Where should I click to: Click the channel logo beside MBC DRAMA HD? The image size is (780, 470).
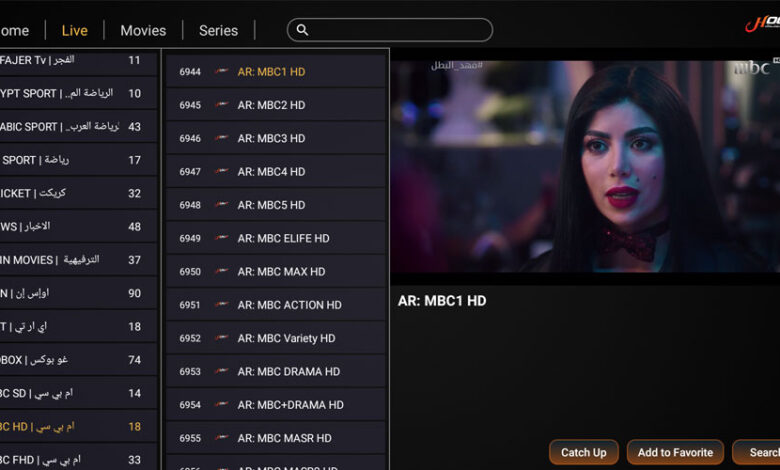221,371
